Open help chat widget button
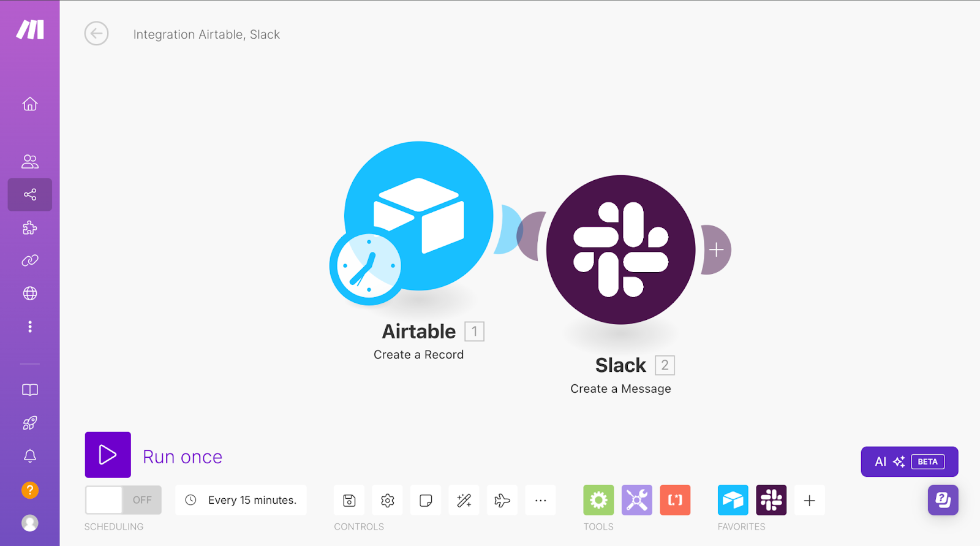Image resolution: width=980 pixels, height=546 pixels. [x=943, y=500]
